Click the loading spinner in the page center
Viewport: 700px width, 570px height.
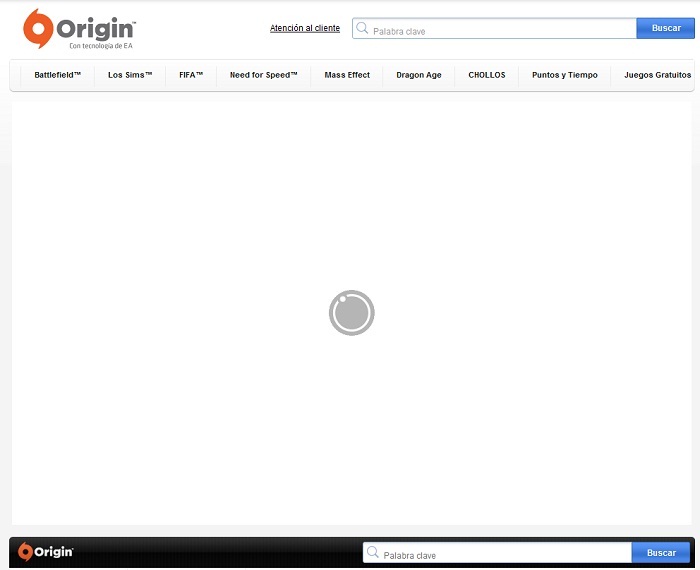coord(352,313)
